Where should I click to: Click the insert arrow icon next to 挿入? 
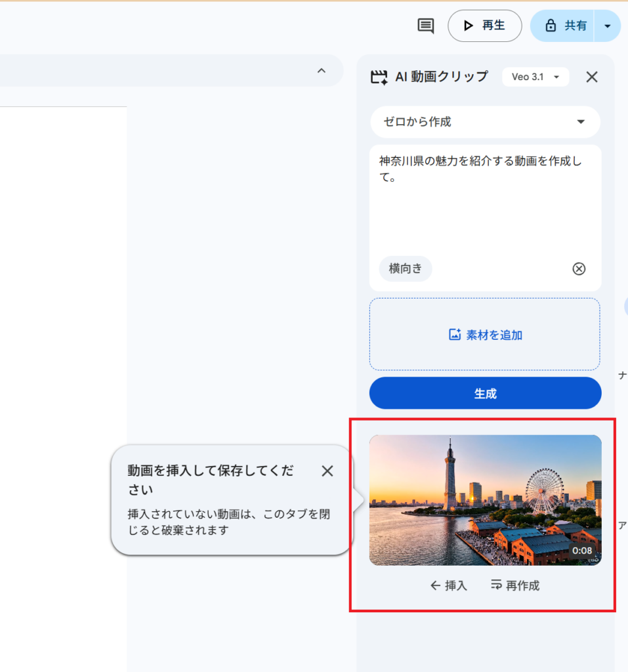(x=434, y=585)
